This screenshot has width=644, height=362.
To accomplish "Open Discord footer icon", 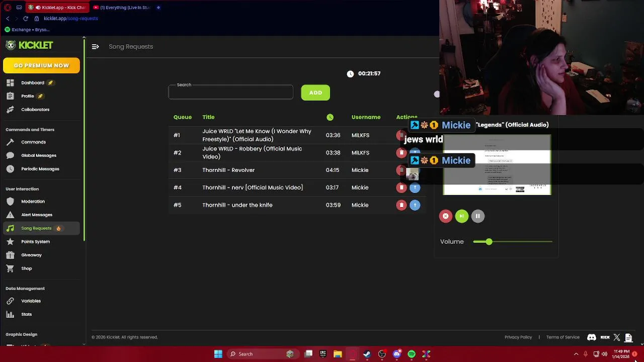I will click(592, 337).
